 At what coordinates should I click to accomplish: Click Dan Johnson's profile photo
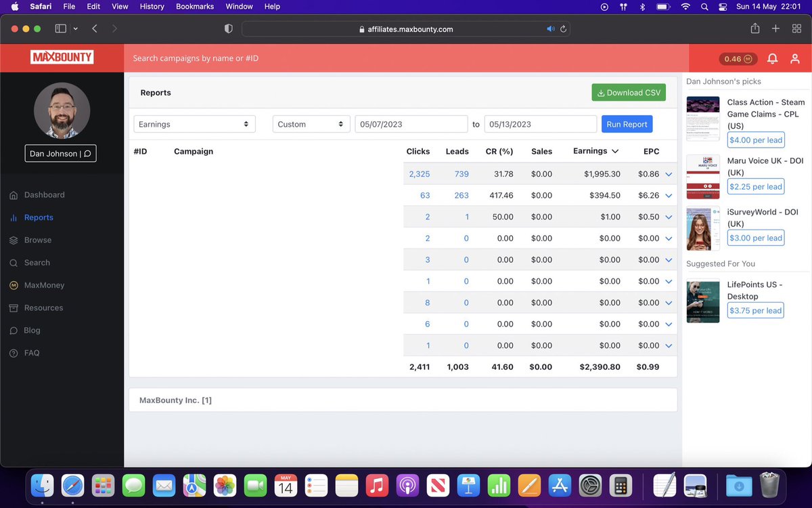(x=62, y=110)
